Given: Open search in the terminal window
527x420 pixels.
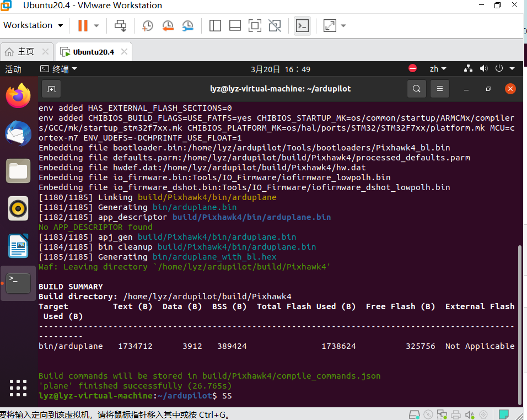Looking at the screenshot, I should point(417,88).
